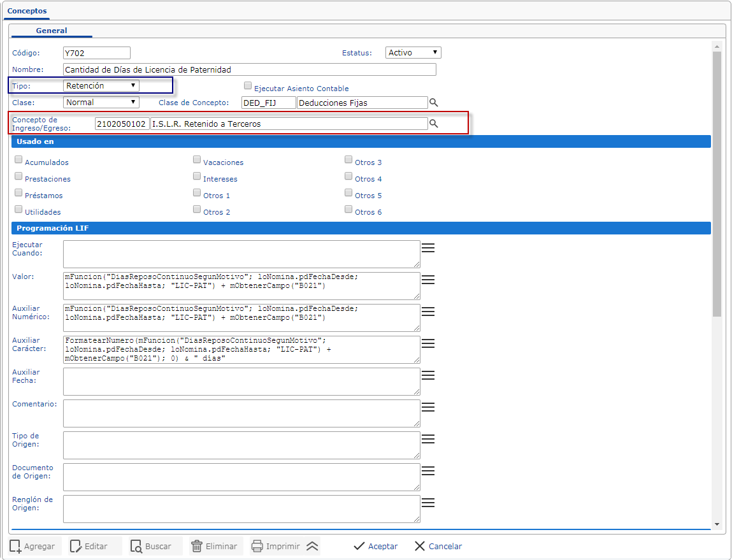This screenshot has height=560, width=732.
Task: Click into the Nombre text field
Action: (250, 69)
